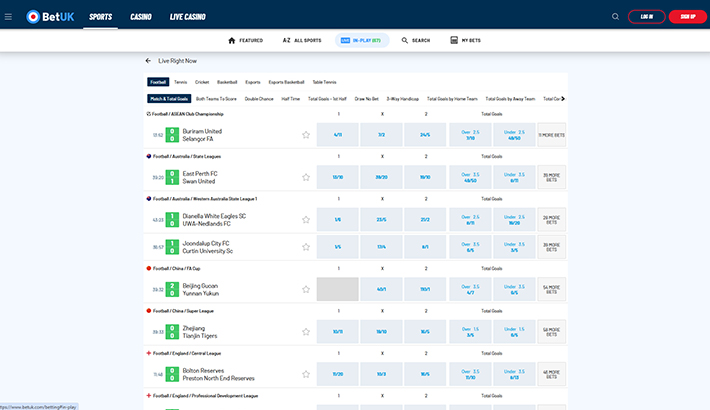Screen dimensions: 710x410
Task: Go back using the Live Right Now arrow
Action: pos(148,61)
